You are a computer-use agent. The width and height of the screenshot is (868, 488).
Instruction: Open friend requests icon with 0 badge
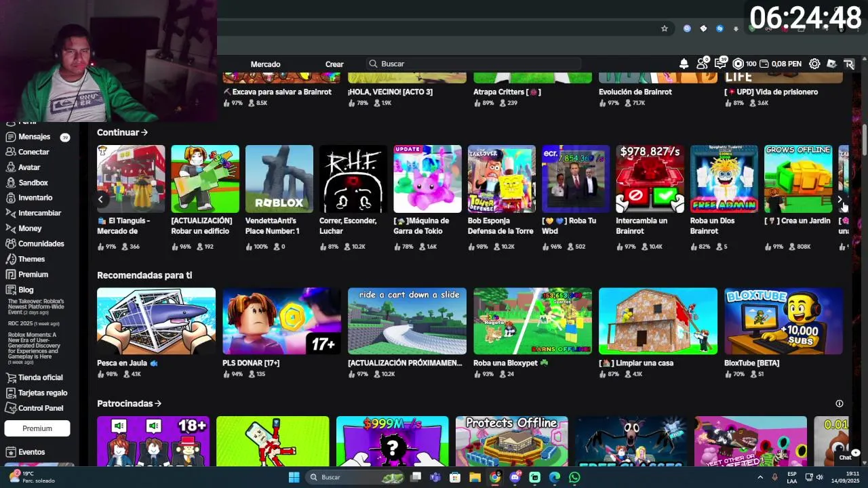pos(703,64)
